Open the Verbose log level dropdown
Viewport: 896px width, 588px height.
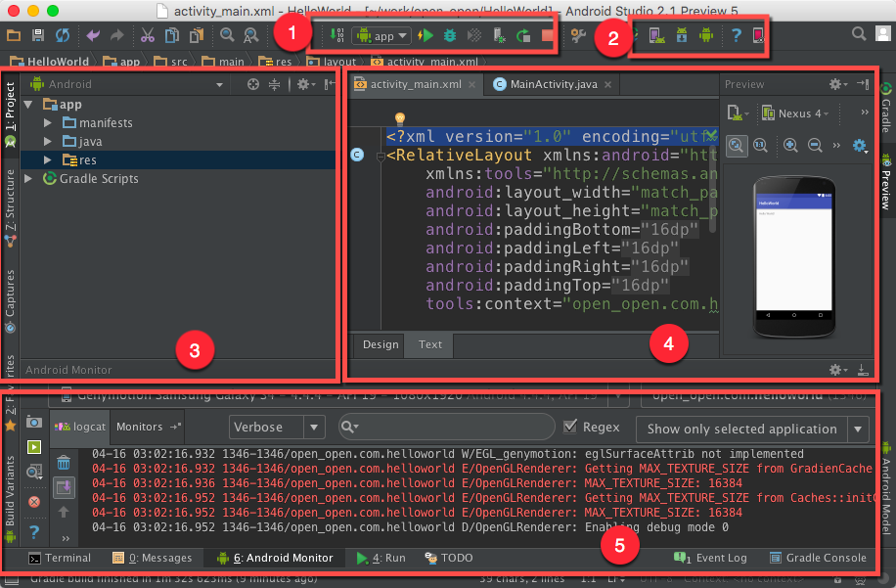point(275,428)
